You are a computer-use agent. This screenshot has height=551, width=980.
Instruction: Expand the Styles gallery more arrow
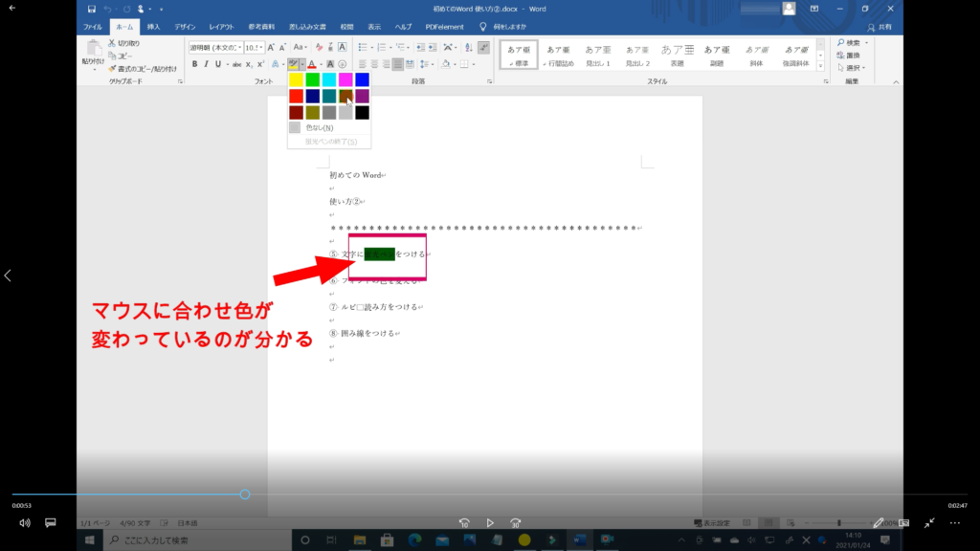(x=820, y=66)
